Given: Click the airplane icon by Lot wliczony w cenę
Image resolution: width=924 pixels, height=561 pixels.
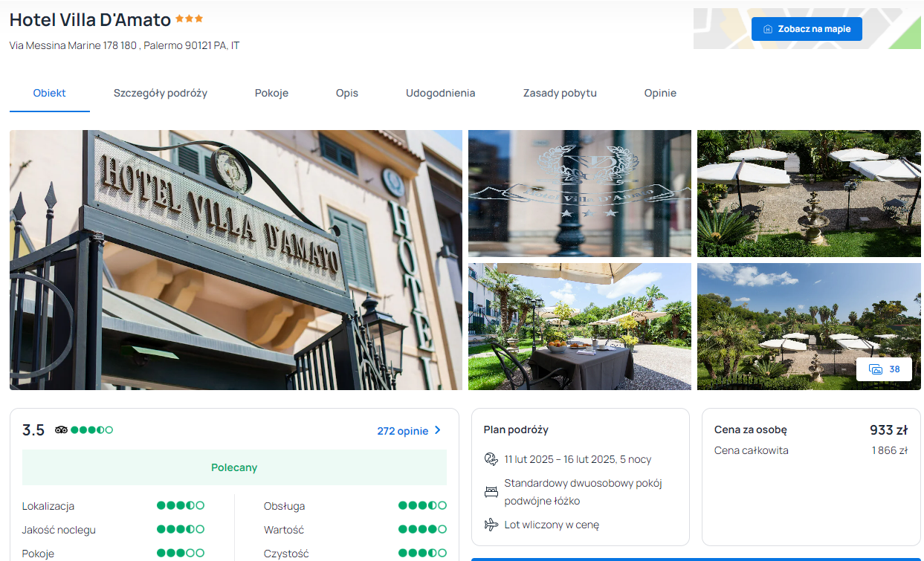Looking at the screenshot, I should click(x=491, y=525).
